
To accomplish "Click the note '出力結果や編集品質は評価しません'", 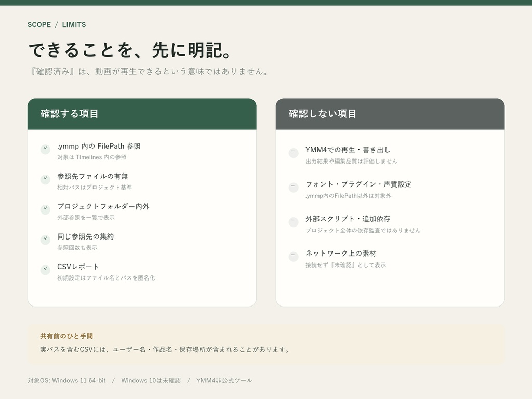I will click(x=351, y=161).
